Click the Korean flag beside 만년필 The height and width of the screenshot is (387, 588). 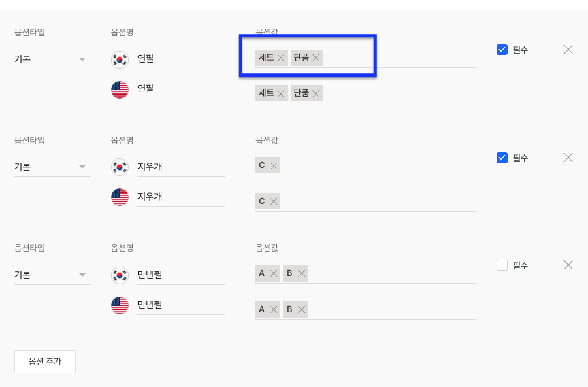click(120, 275)
